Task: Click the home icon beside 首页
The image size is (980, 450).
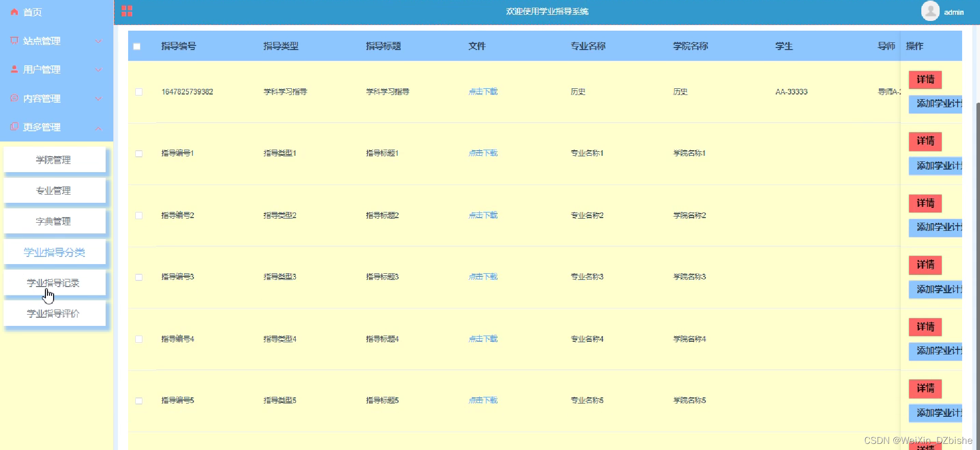Action: coord(14,12)
